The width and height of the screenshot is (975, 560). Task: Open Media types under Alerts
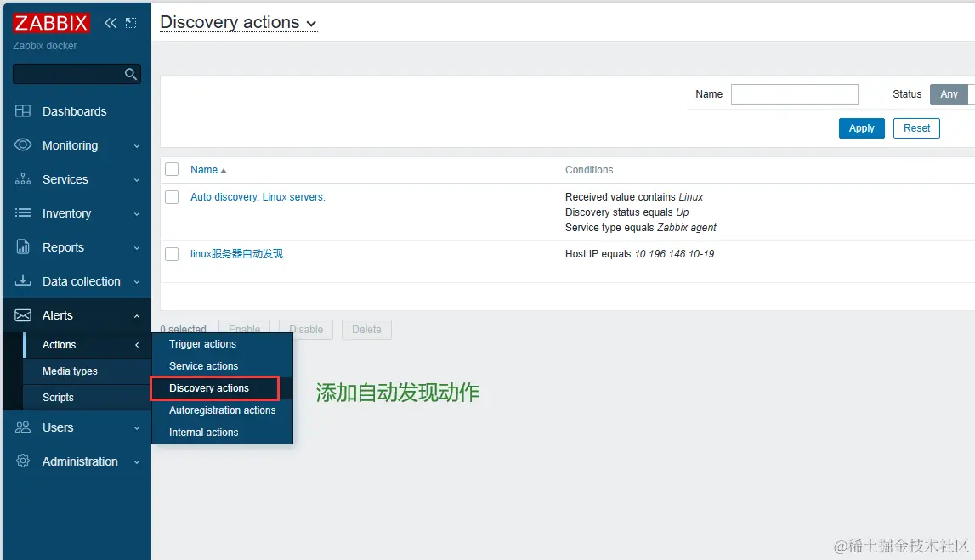click(x=70, y=371)
